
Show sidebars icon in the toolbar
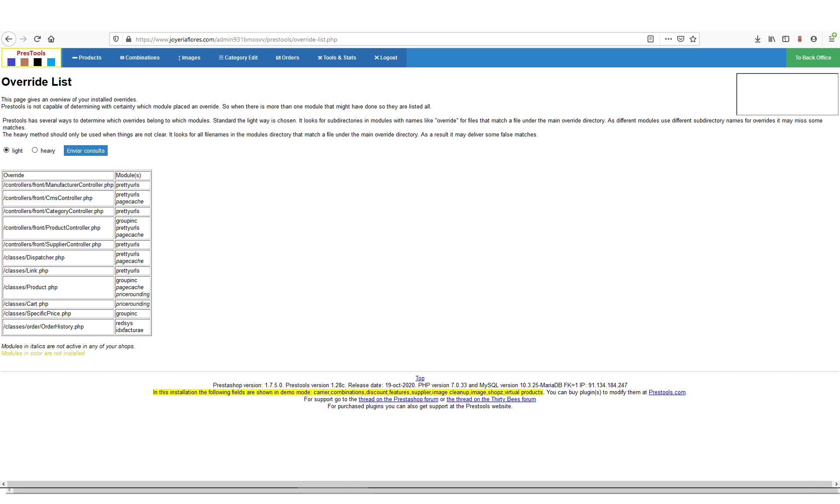786,39
